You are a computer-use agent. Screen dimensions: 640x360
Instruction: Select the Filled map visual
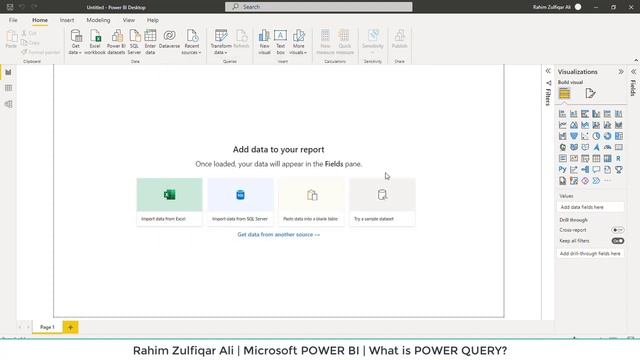pyautogui.click(x=574, y=147)
